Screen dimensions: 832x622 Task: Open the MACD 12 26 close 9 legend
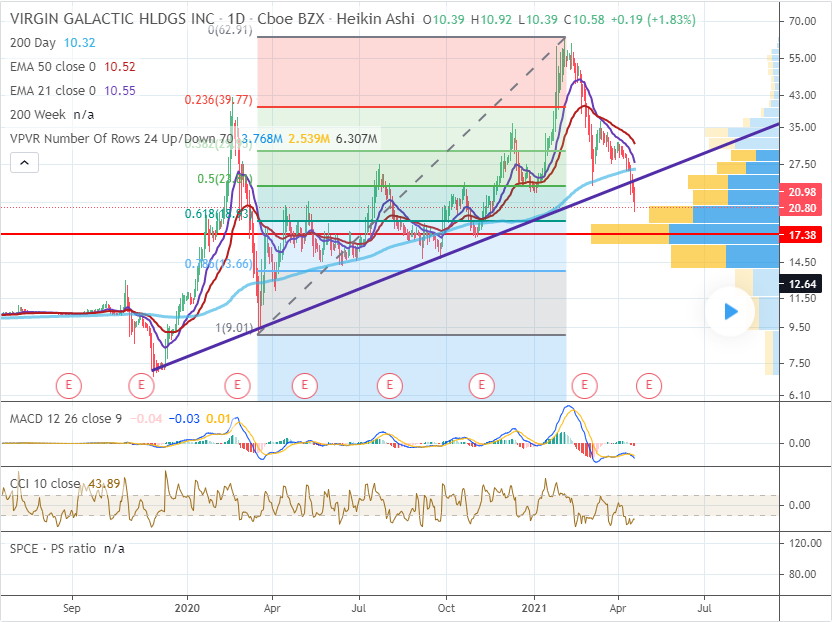coord(66,417)
